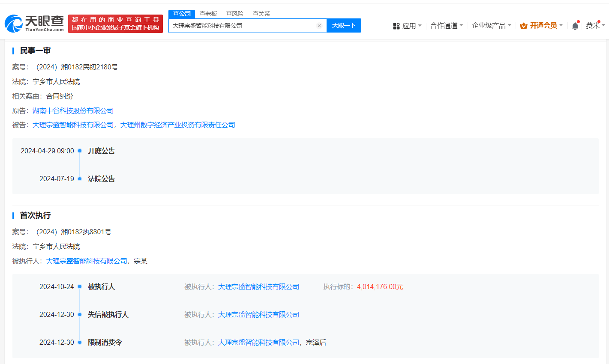Click 宁乡市人民法院 under 民事一审
Image resolution: width=609 pixels, height=364 pixels.
click(x=56, y=81)
